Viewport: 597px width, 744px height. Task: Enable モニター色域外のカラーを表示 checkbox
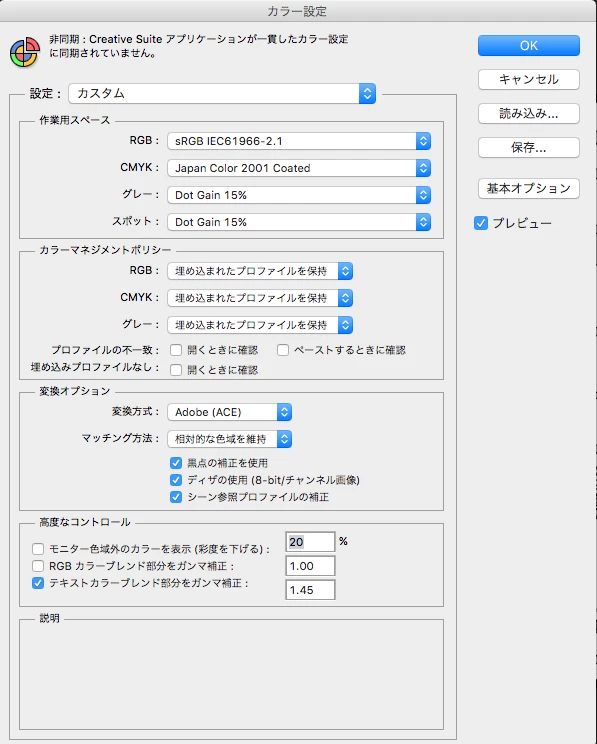38,549
